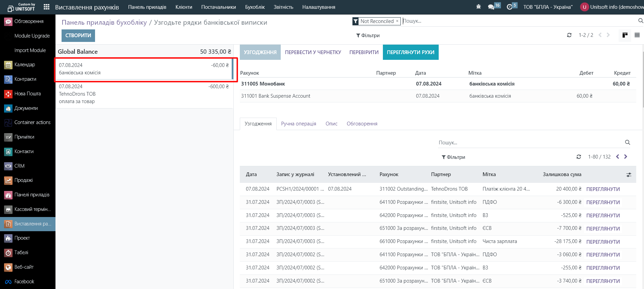Click the search magnifier in the reconciliation panel
The height and width of the screenshot is (289, 644).
point(627,143)
